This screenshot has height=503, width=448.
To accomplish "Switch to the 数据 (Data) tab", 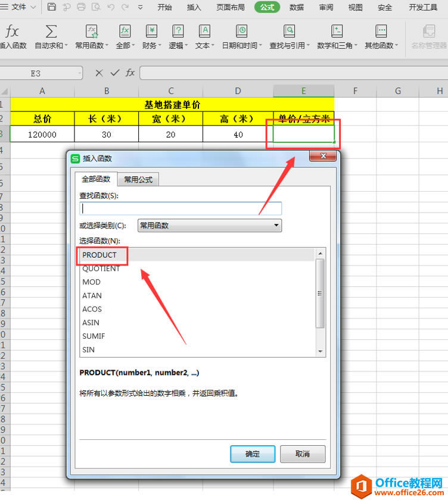I will (x=297, y=7).
